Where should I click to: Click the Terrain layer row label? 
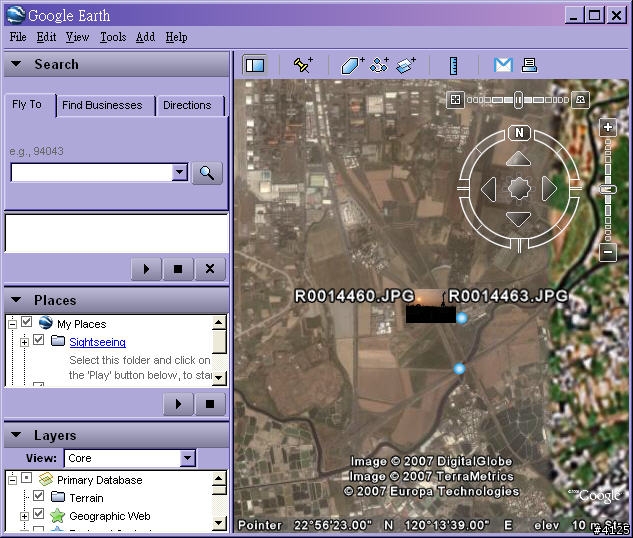[86, 498]
